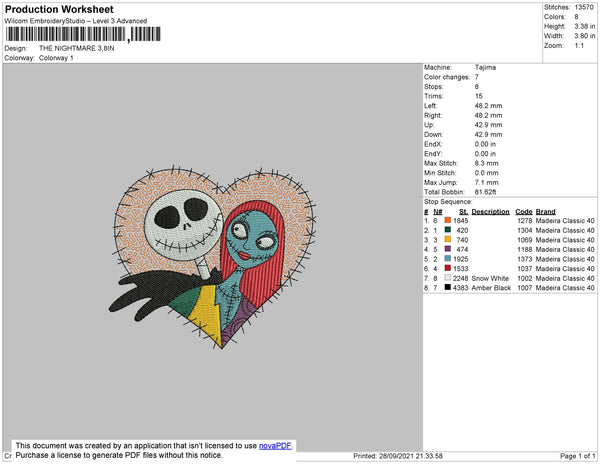600x464 pixels.
Task: Click the Total Bobbin value '81.62ft'
Action: (485, 192)
